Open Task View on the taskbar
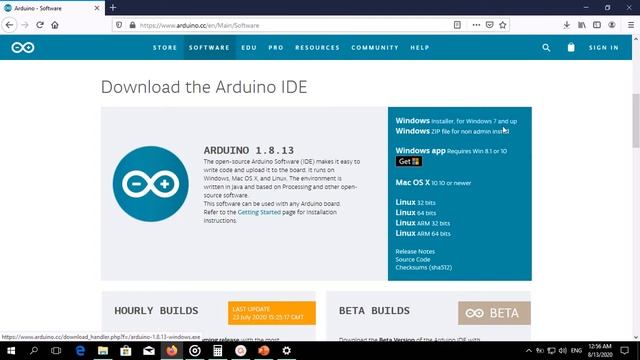Screen dimensions: 640x360 coord(56,351)
